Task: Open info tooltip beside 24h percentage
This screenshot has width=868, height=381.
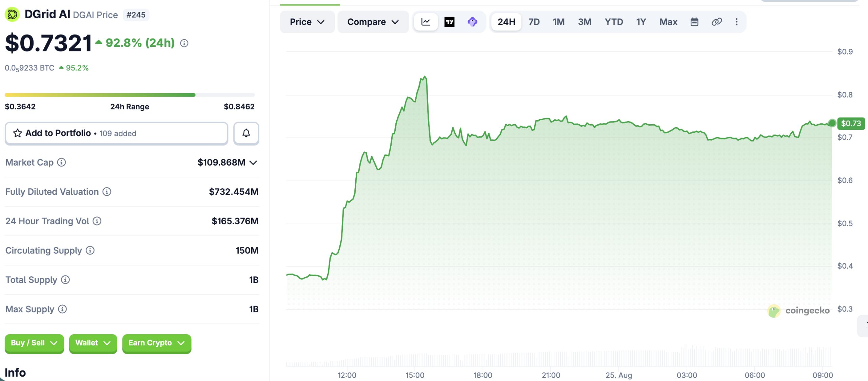Action: click(x=184, y=43)
